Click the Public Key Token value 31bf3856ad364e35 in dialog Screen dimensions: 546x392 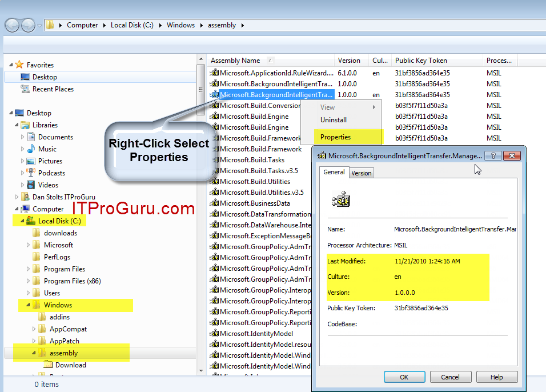pos(421,308)
